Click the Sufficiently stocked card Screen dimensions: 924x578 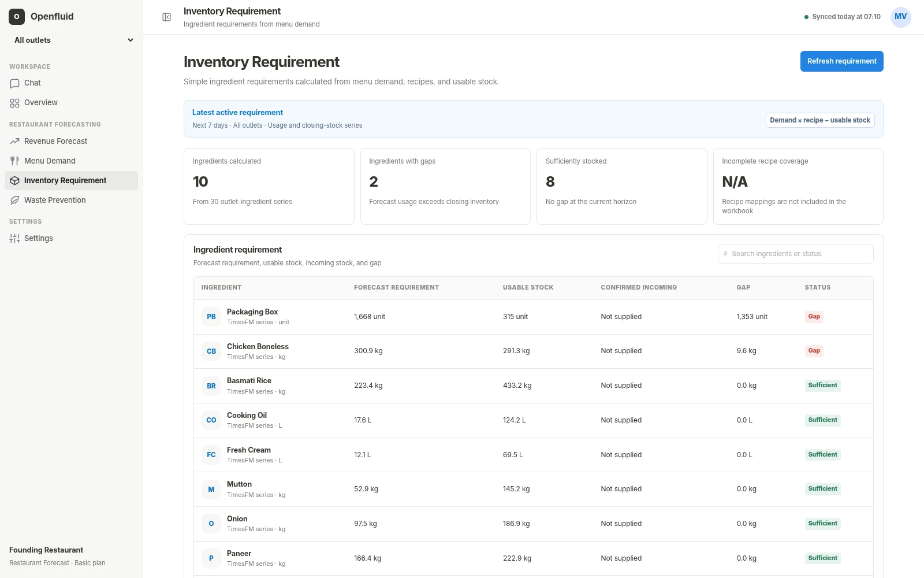(x=621, y=186)
